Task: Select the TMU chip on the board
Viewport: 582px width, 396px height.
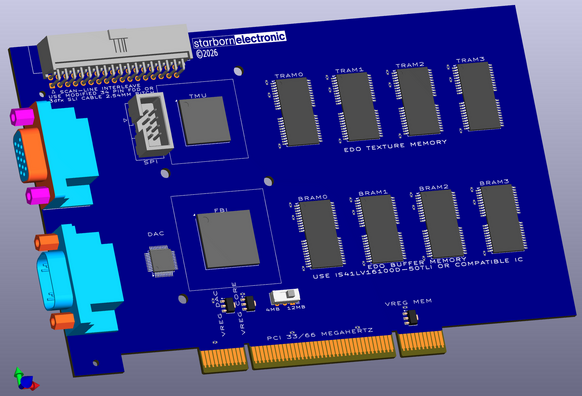Action: [205, 121]
